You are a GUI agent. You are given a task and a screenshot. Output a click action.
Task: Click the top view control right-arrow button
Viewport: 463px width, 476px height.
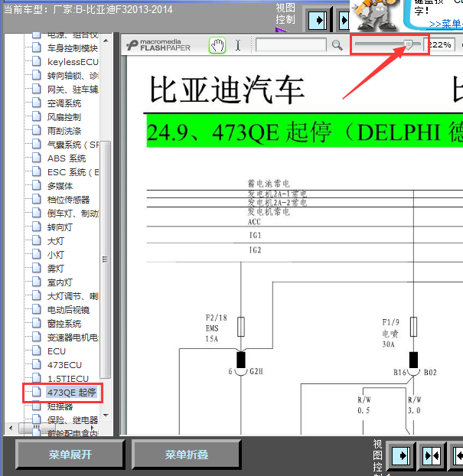coord(318,21)
